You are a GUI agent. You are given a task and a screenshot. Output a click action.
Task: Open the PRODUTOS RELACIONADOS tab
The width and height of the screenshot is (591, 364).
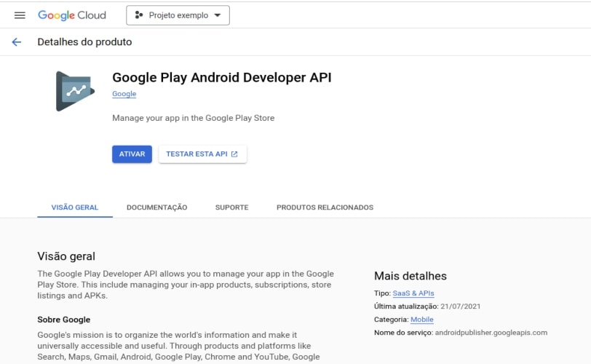(x=325, y=207)
